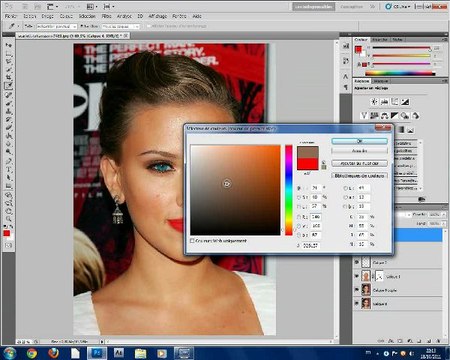Add a Color Balance adjustment (scales icon)
The width and height of the screenshot is (450, 360).
pyautogui.click(x=384, y=116)
